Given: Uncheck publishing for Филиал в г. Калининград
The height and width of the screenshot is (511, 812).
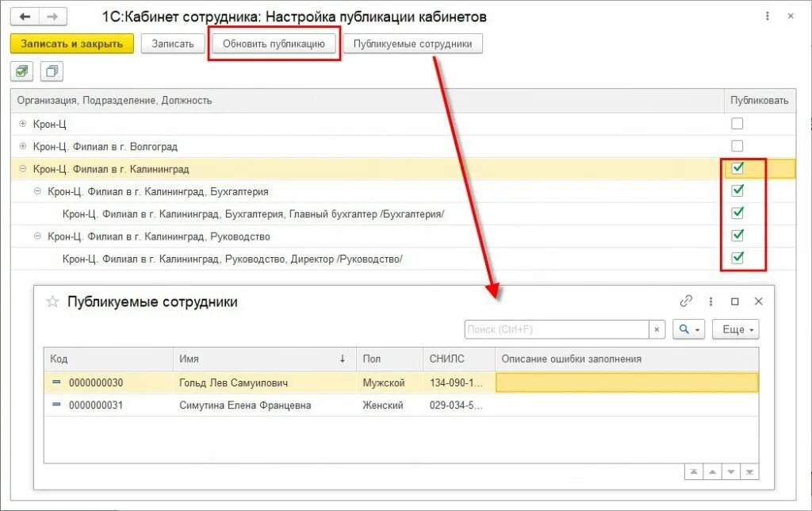Looking at the screenshot, I should click(738, 168).
